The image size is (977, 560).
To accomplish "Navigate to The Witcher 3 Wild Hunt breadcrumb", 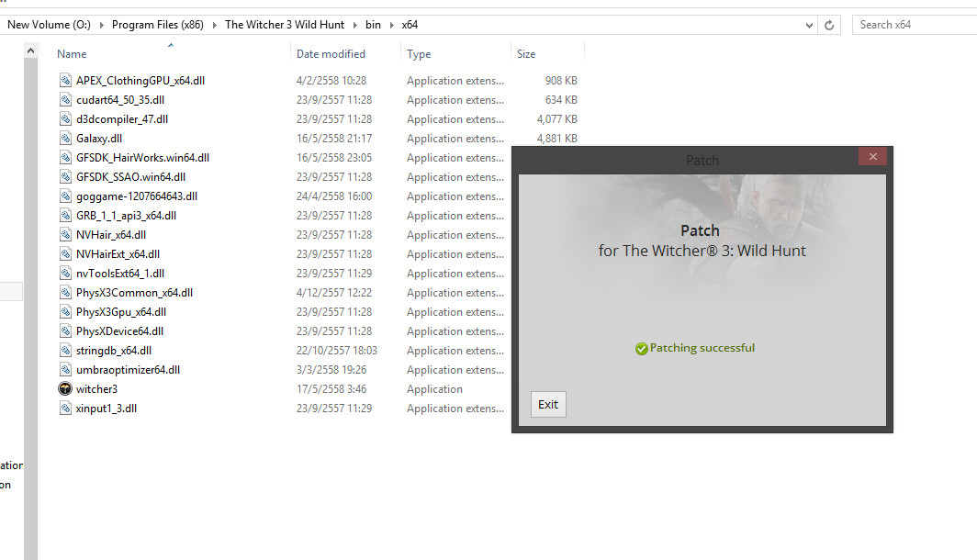I will tap(285, 25).
